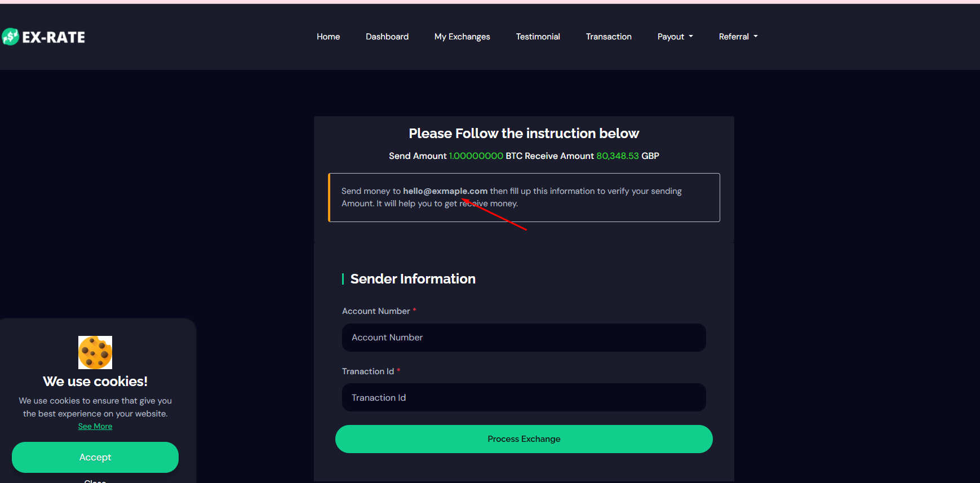Viewport: 980px width, 483px height.
Task: Click the EX-RATE brand name text
Action: pos(54,37)
